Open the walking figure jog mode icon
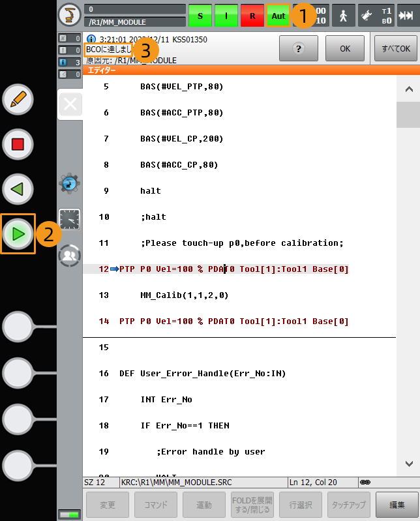 [x=344, y=16]
